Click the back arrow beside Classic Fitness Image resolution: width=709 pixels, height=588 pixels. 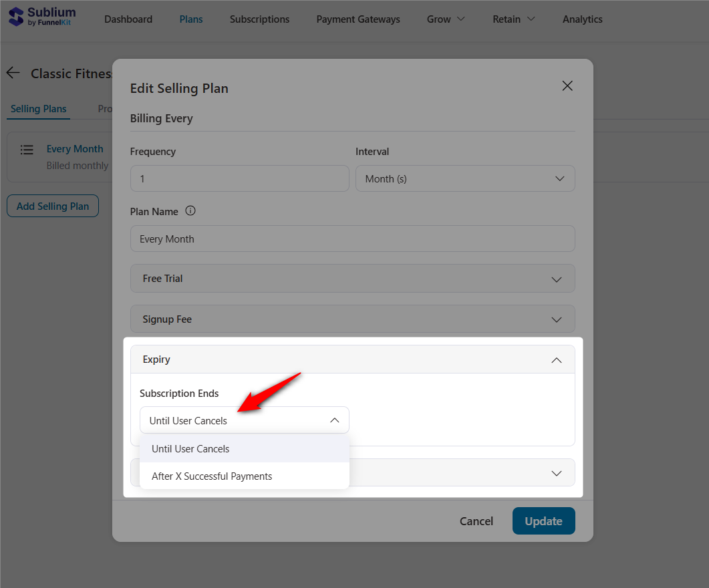tap(13, 73)
